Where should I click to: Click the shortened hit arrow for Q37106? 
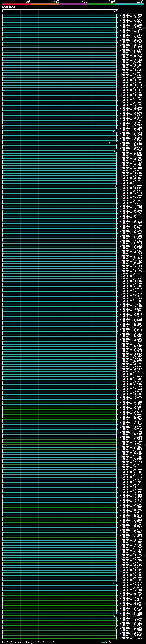[116, 186]
